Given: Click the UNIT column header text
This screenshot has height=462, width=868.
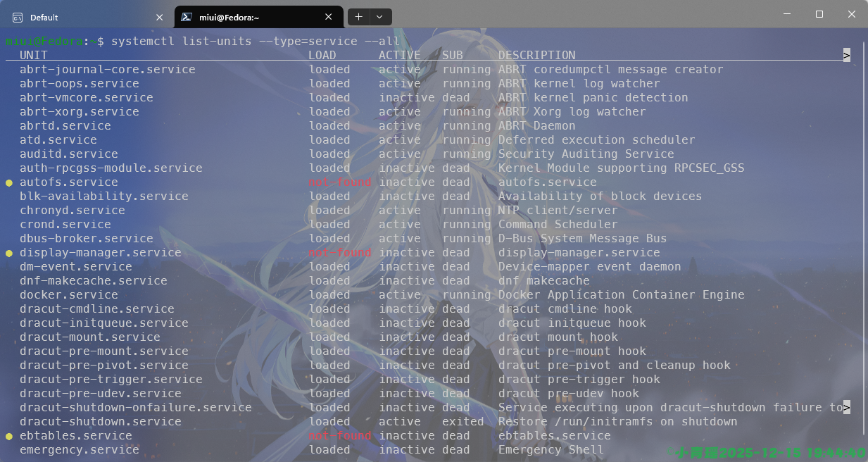Looking at the screenshot, I should coord(33,55).
